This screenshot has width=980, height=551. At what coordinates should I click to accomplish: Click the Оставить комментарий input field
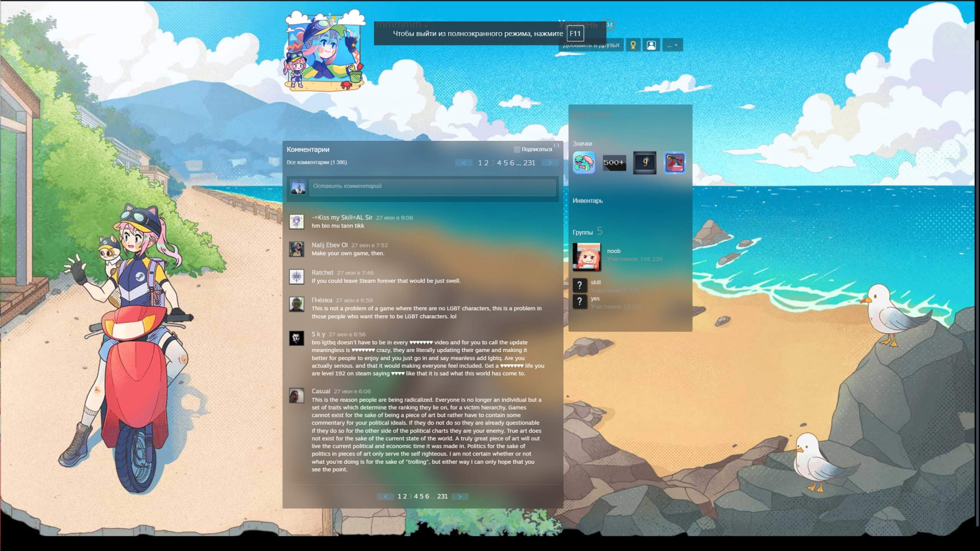click(432, 187)
